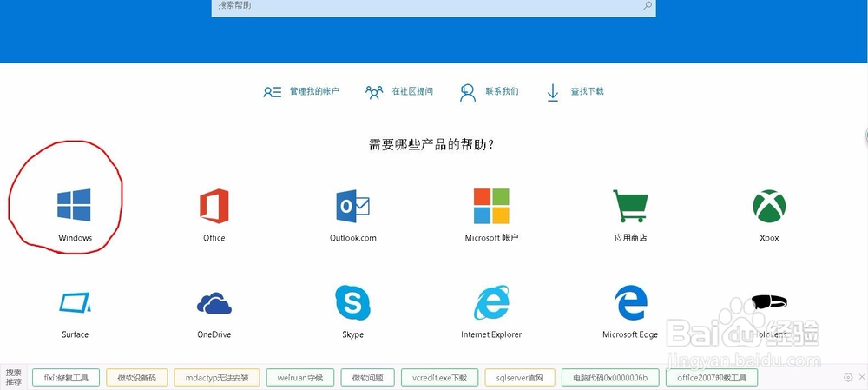
Task: Select the sqlserver官网 suggestion
Action: [x=520, y=378]
